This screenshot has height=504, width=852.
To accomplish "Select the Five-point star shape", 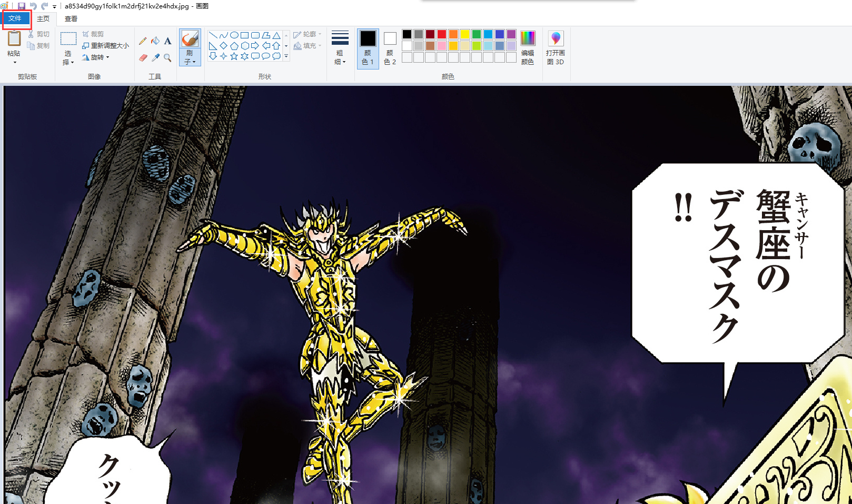I will [234, 56].
